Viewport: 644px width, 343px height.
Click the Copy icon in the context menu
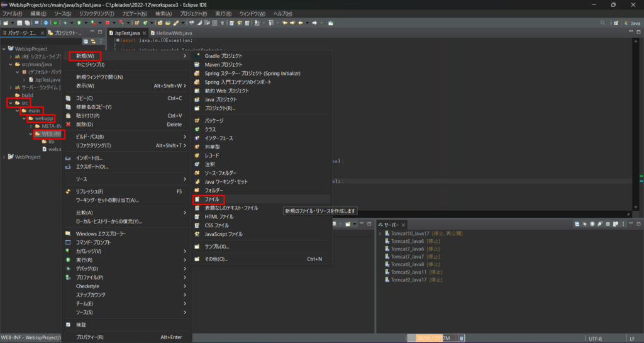click(69, 98)
